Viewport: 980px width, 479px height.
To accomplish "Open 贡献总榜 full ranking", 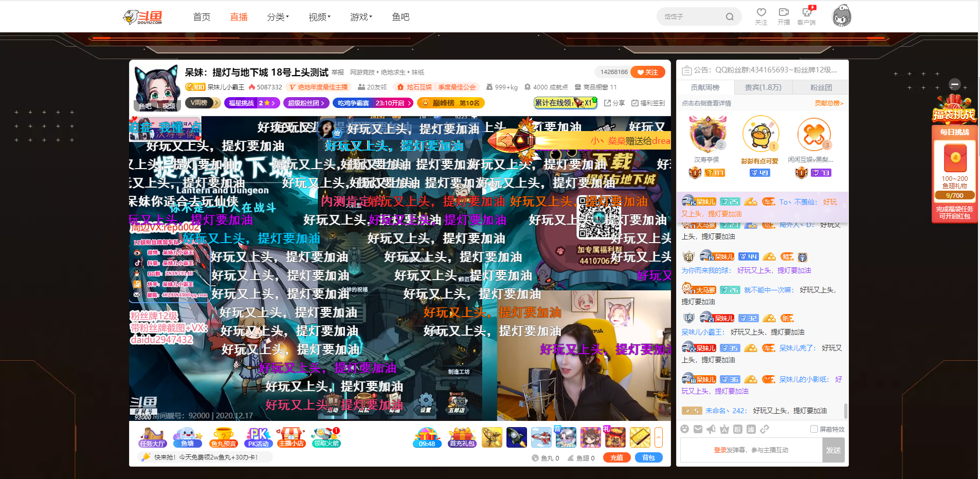I will click(x=829, y=103).
